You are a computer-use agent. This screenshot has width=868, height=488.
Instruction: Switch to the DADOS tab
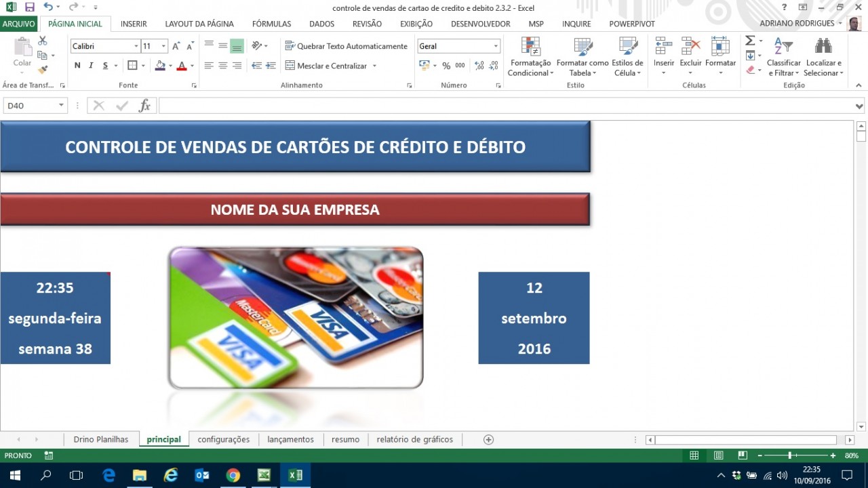point(321,24)
